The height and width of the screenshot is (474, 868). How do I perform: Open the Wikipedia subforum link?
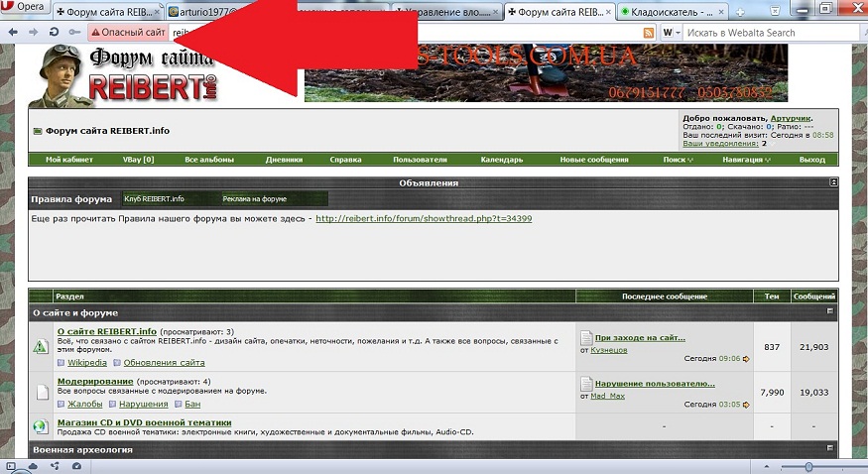click(x=87, y=363)
